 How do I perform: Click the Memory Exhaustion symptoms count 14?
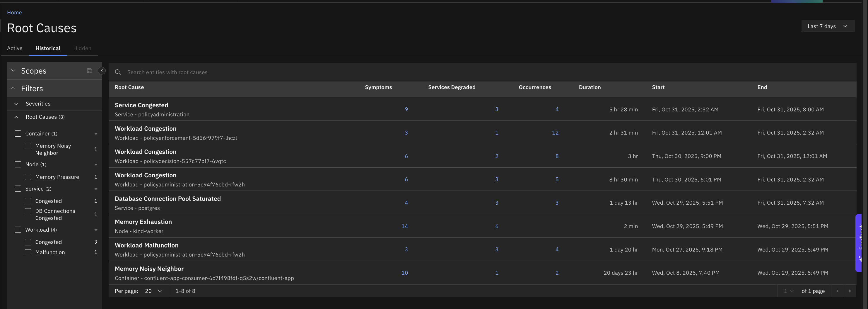[404, 226]
